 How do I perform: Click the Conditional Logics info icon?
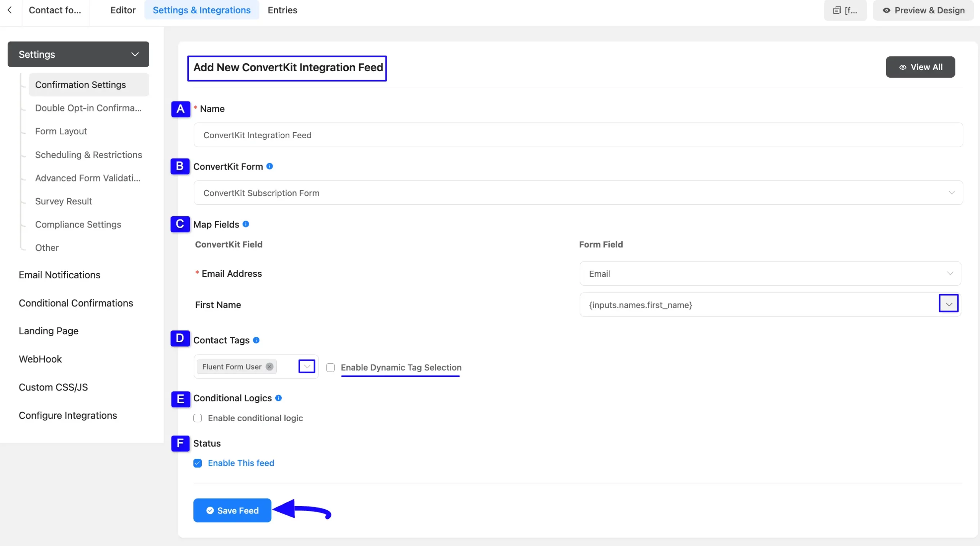point(279,398)
